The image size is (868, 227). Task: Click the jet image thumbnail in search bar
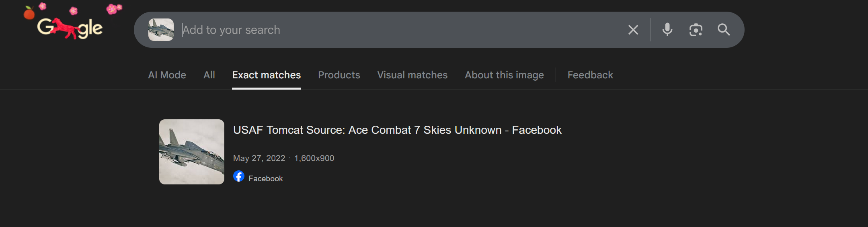click(x=161, y=30)
